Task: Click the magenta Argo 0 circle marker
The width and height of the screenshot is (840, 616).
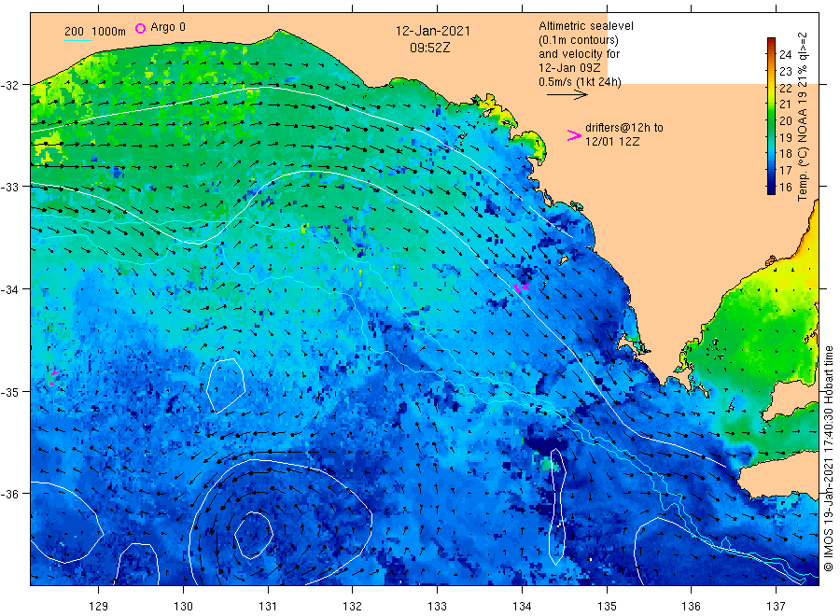Action: pyautogui.click(x=140, y=28)
